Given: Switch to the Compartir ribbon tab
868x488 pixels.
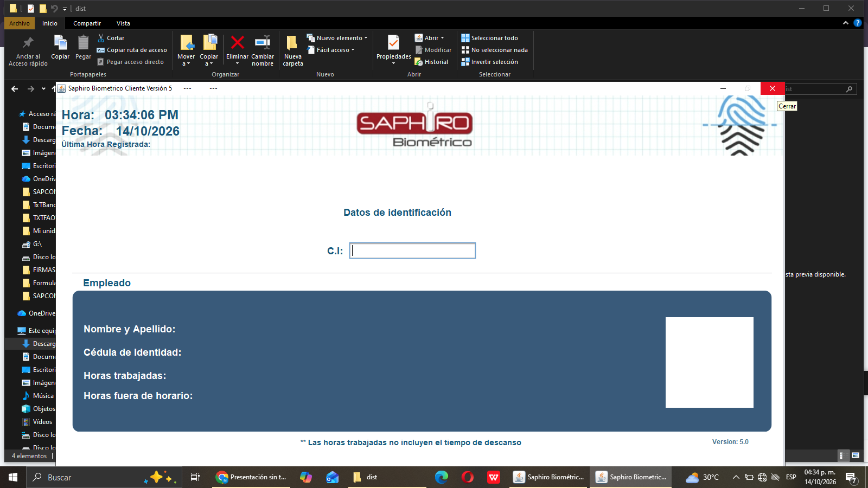Looking at the screenshot, I should pos(87,23).
